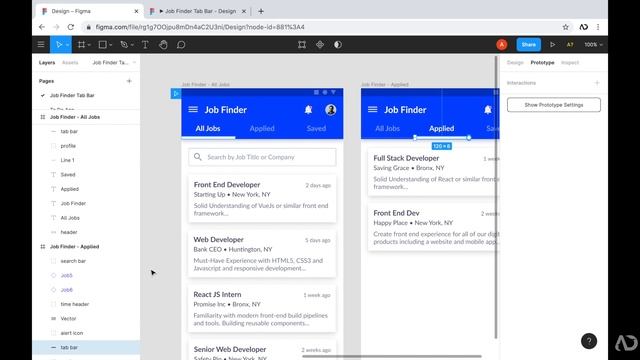
Task: Open the Move tool options arrow
Action: tap(68, 45)
